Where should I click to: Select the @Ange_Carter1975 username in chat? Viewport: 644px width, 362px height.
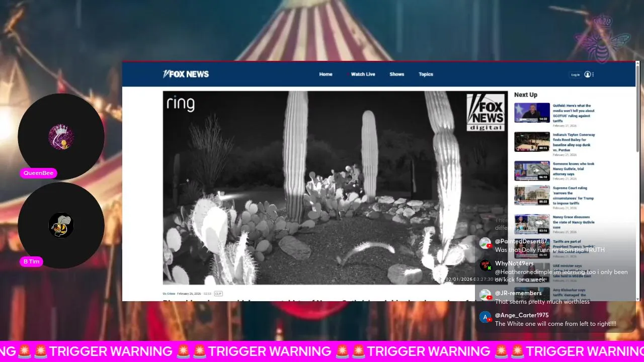[522, 315]
